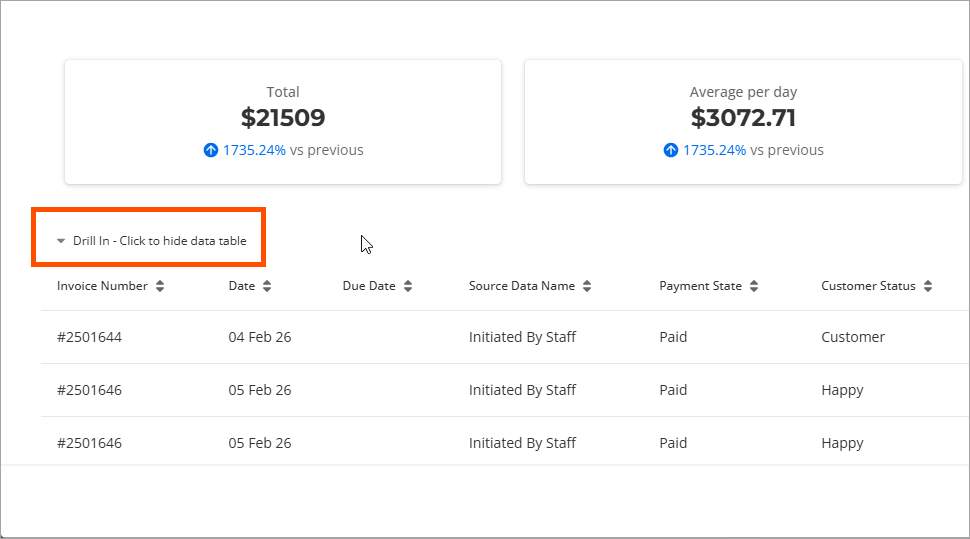Click the sort arrows beside Invoice Number
Image resolution: width=970 pixels, height=539 pixels.
160,286
